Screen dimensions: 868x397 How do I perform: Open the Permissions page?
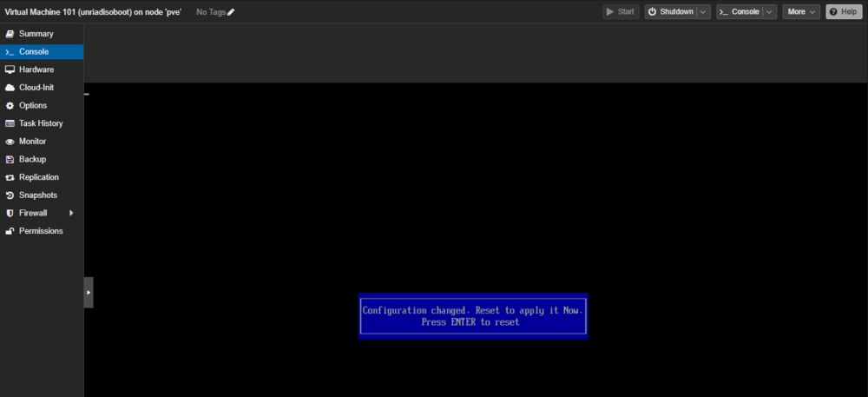[x=42, y=231]
